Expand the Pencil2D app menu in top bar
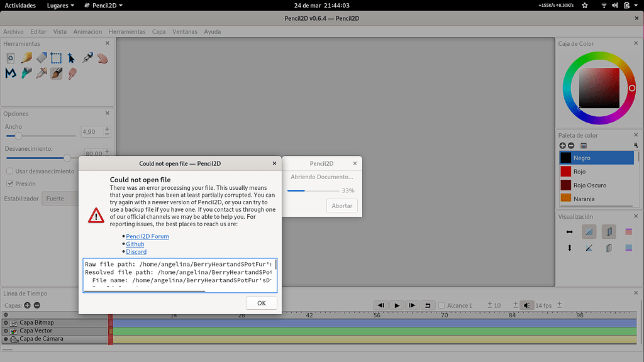This screenshot has width=644, height=362. click(x=104, y=5)
